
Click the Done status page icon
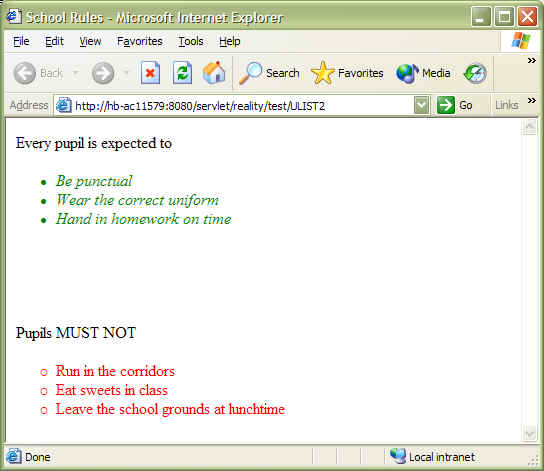pyautogui.click(x=14, y=456)
